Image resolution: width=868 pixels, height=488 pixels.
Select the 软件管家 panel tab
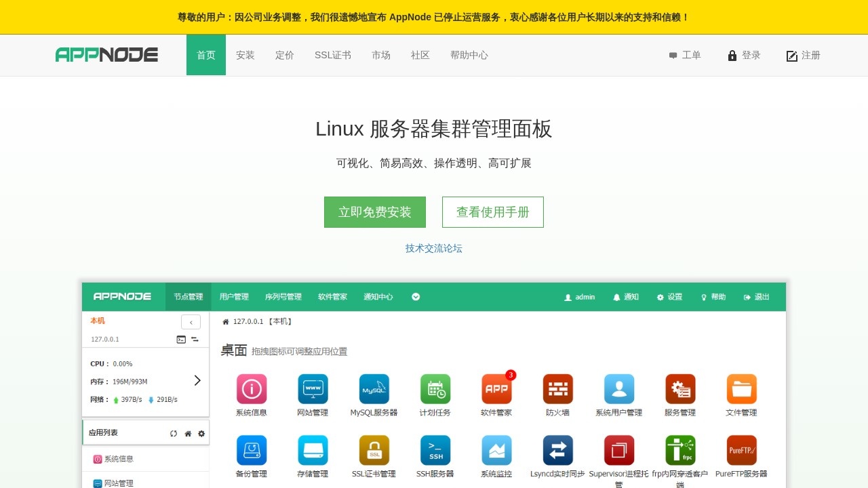333,297
